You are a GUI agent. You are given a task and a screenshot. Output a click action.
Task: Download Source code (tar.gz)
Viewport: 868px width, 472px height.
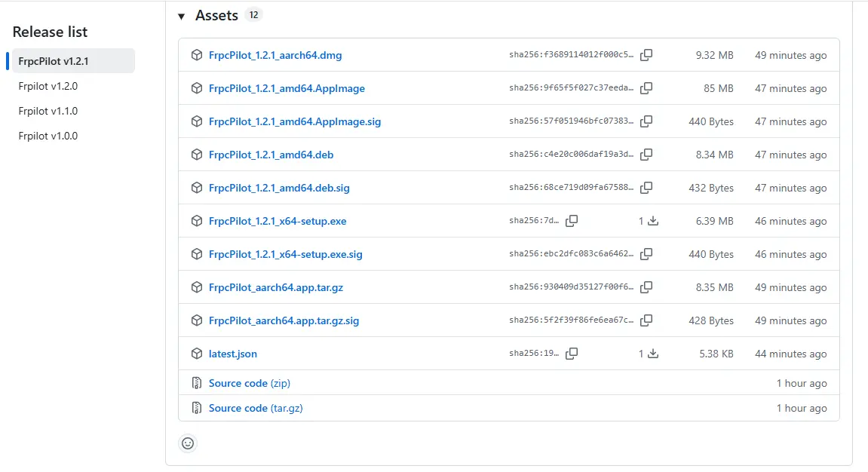coord(256,408)
